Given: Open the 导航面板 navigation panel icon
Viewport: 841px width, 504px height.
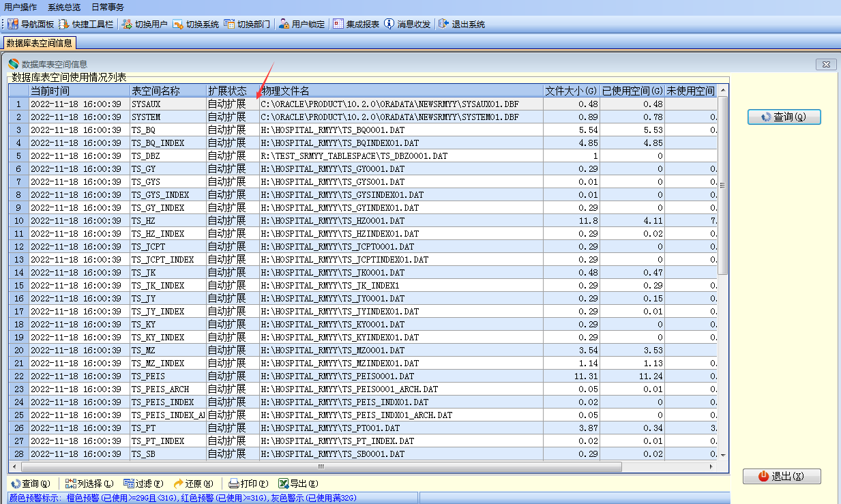Looking at the screenshot, I should [x=13, y=24].
